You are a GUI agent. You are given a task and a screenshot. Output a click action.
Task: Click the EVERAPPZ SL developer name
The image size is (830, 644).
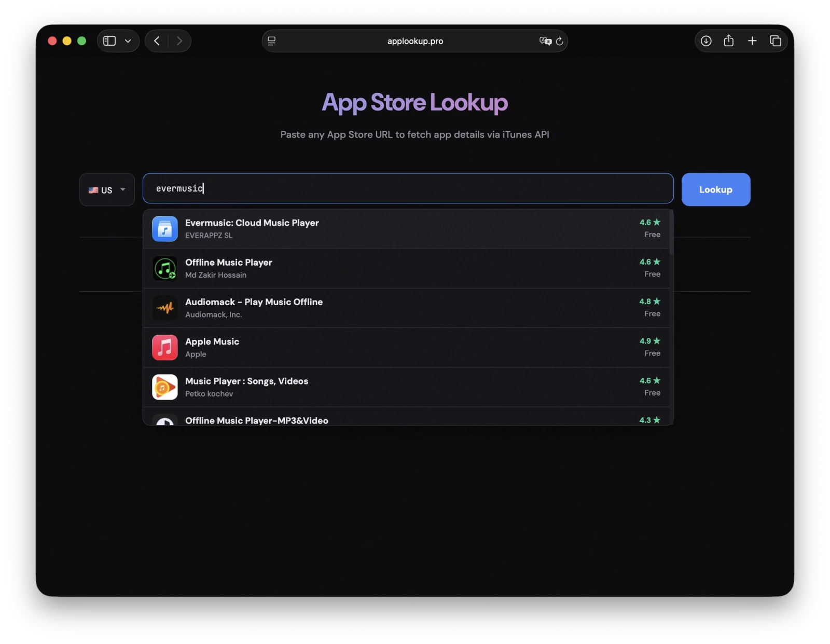click(x=209, y=236)
